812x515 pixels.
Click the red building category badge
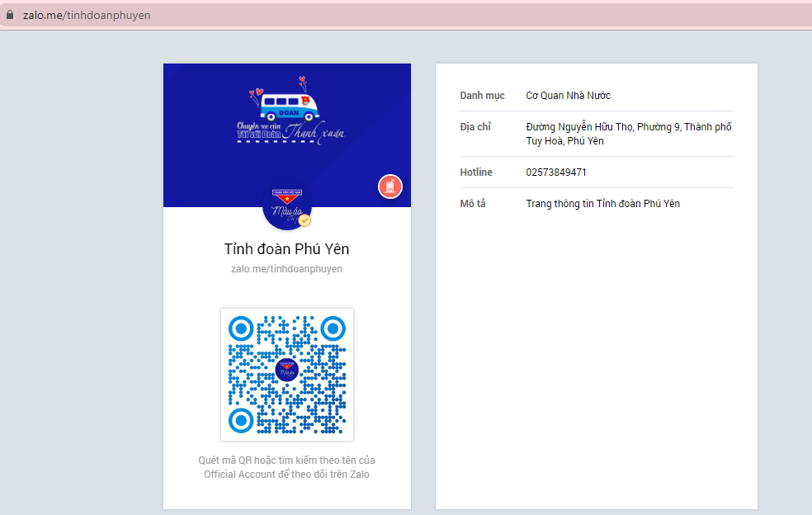tap(390, 187)
